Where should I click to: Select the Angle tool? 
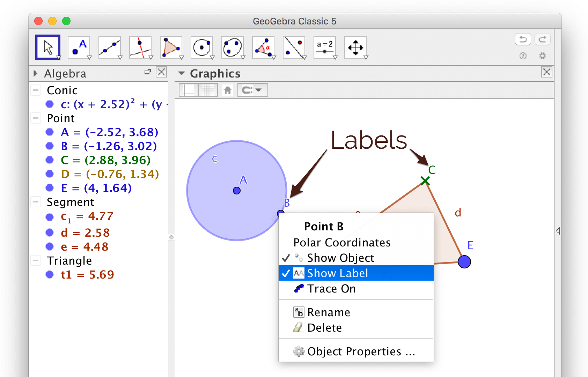(263, 47)
